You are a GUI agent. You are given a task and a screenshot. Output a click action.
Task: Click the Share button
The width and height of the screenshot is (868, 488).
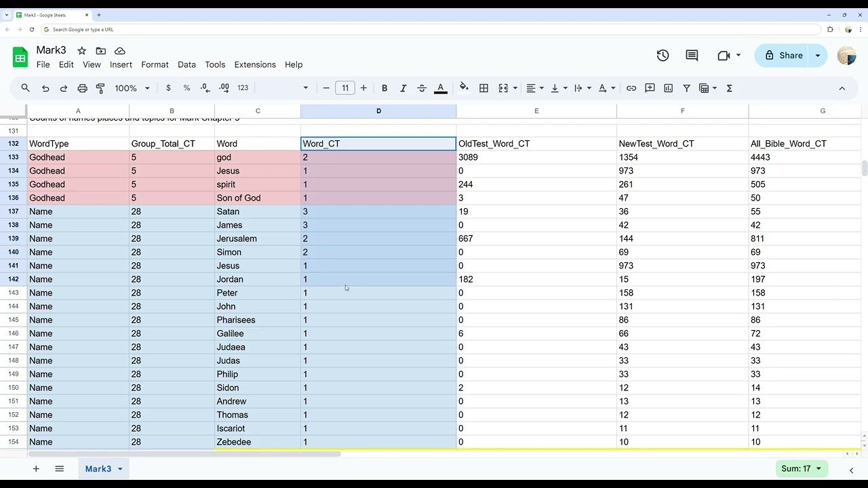coord(783,56)
